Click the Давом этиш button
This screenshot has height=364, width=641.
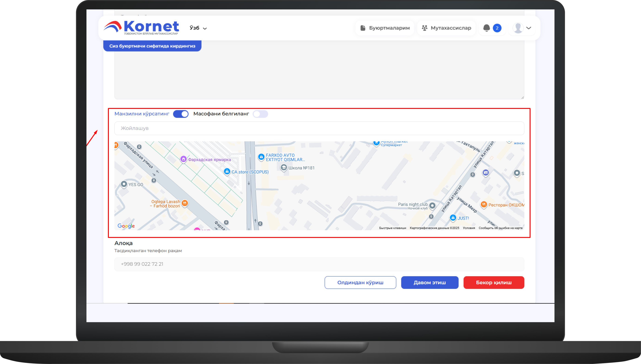point(430,283)
